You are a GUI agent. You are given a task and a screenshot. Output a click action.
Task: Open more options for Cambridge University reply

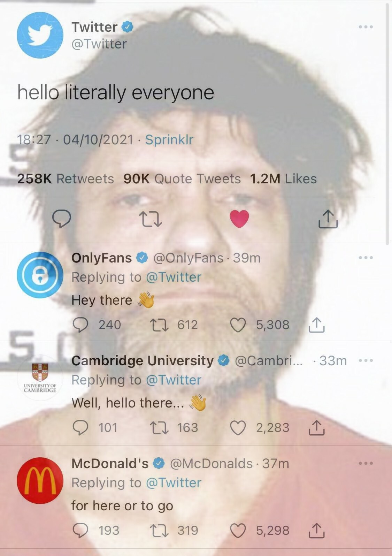(x=366, y=360)
